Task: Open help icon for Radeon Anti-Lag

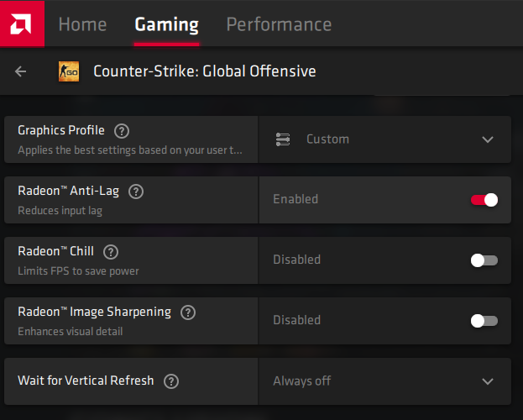Action: pos(136,192)
